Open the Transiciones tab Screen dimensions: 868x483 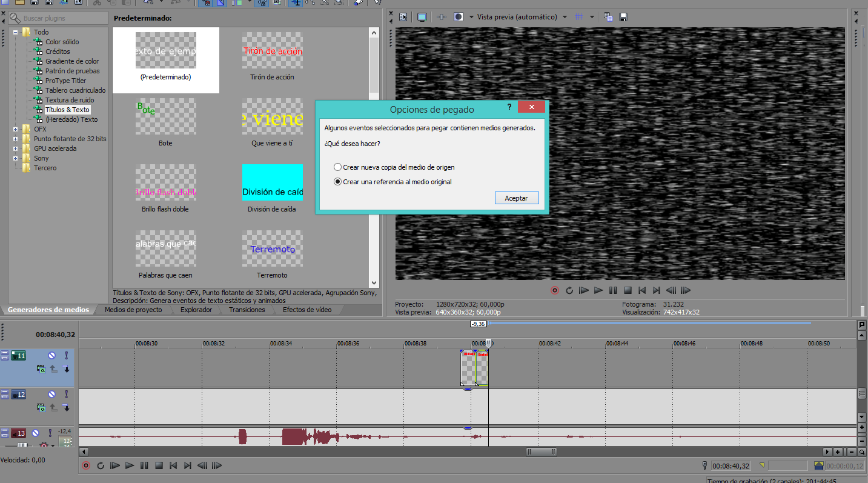247,310
